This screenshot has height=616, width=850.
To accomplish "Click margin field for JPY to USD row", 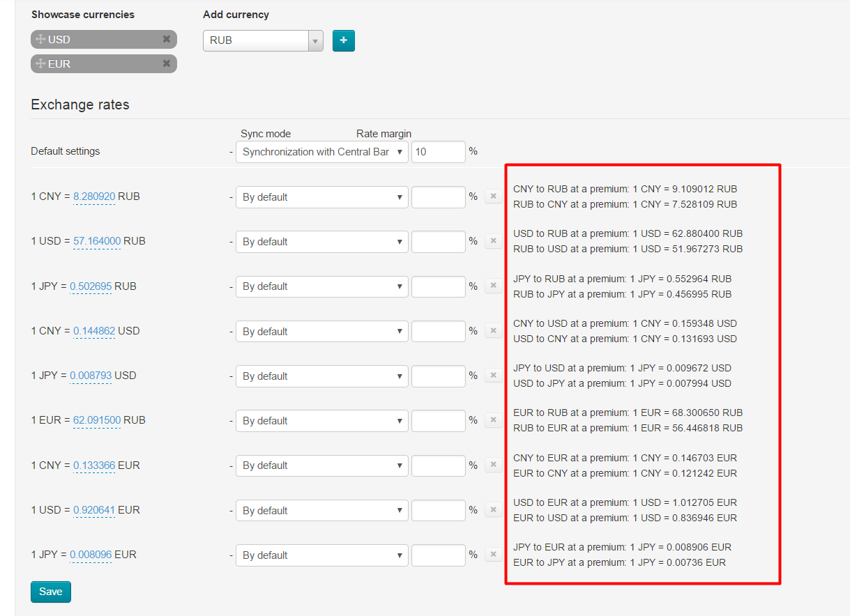I will tap(439, 376).
